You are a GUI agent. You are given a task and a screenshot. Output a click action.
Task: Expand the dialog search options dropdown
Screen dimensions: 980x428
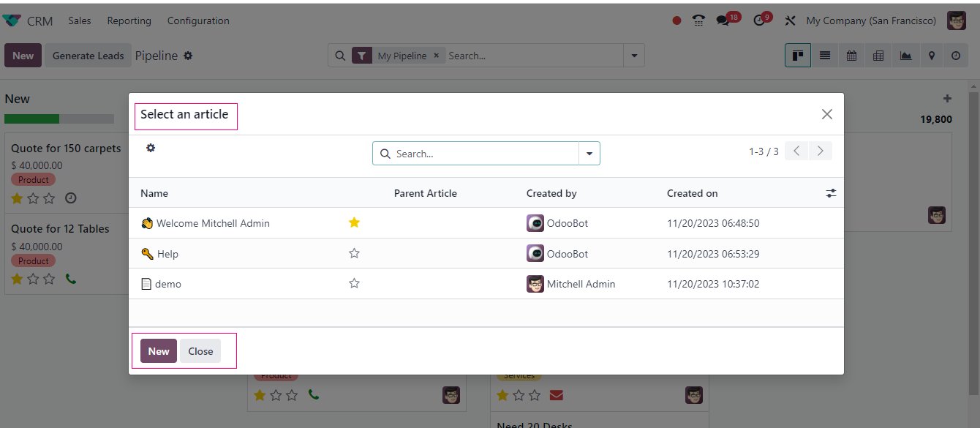pos(589,154)
